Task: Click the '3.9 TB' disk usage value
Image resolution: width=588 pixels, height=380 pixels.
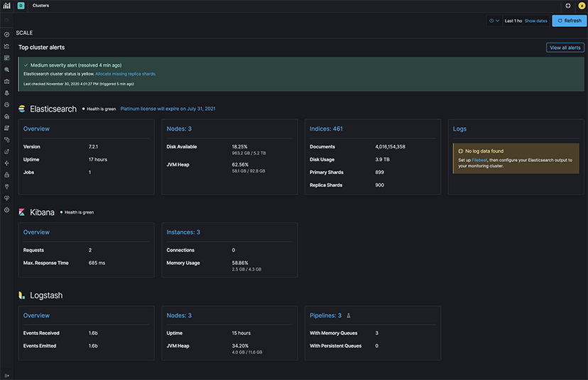Action: pos(382,159)
